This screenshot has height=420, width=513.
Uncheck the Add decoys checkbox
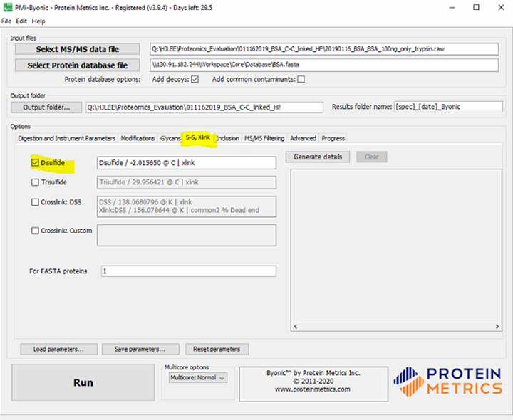click(195, 80)
